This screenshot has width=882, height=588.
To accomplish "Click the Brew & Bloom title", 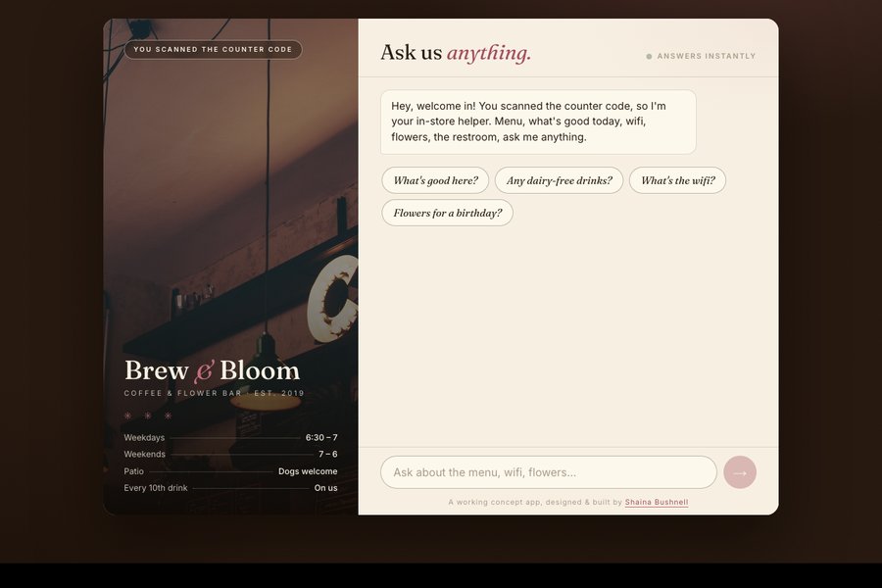I will (x=212, y=370).
